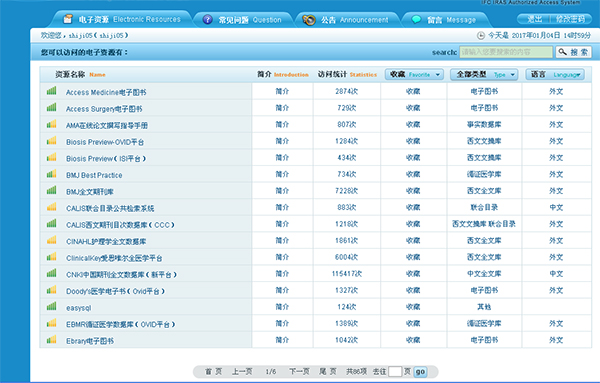Click the 修改密码 change password button

[x=571, y=19]
